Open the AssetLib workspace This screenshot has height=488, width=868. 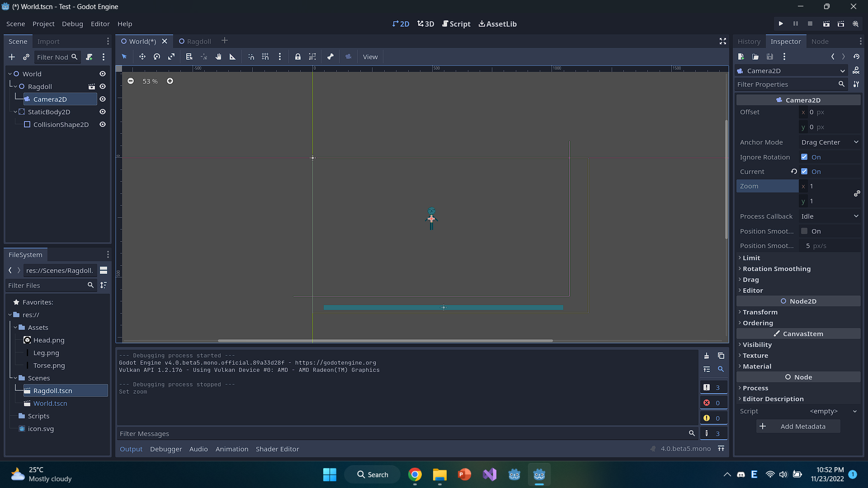coord(498,24)
